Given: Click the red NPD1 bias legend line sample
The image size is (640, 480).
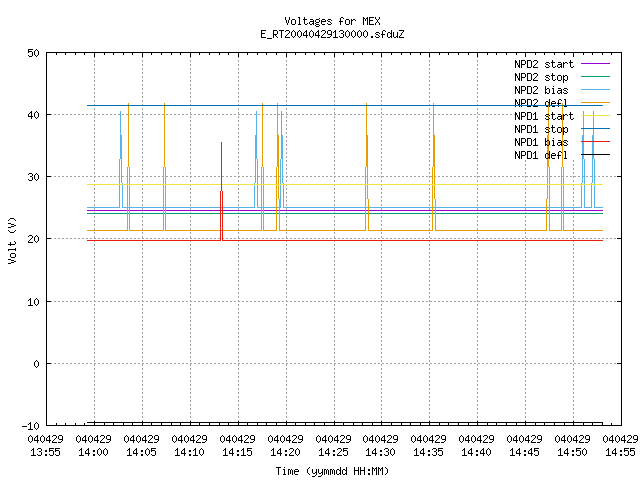Looking at the screenshot, I should [x=595, y=142].
